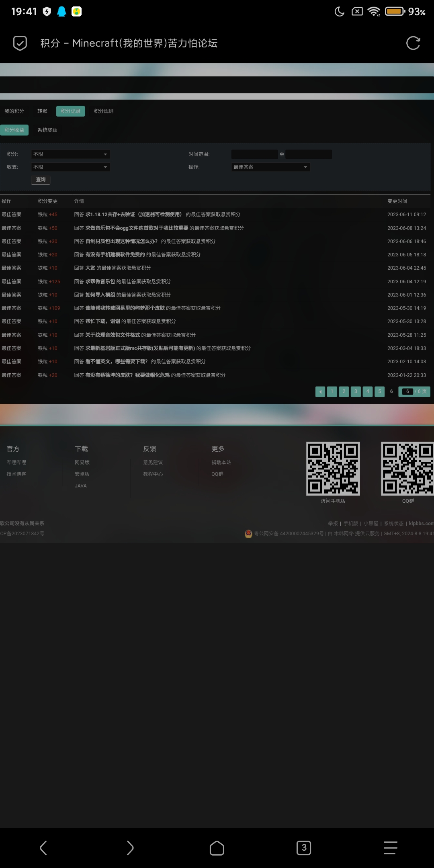Open the 收支 dropdown set to 不限

[x=70, y=167]
